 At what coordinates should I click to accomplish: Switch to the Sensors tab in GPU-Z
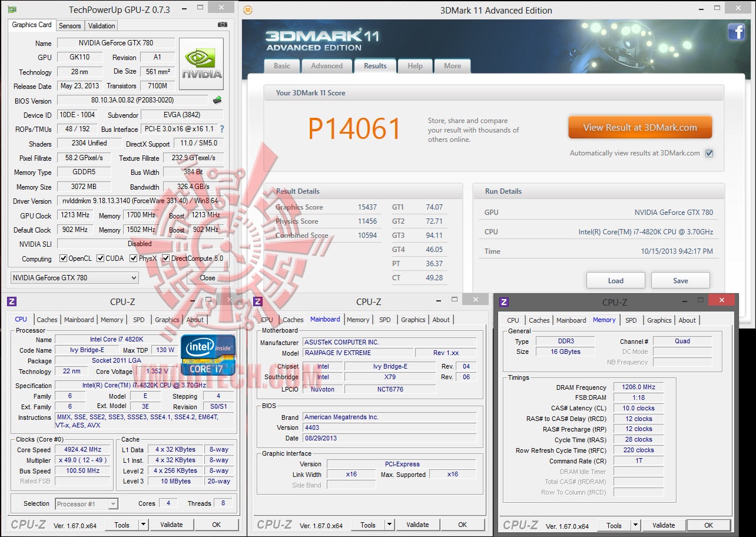[x=70, y=26]
